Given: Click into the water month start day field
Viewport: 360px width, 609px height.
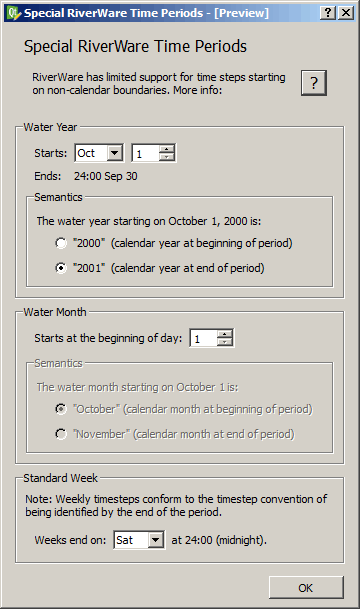Looking at the screenshot, I should click(x=203, y=338).
